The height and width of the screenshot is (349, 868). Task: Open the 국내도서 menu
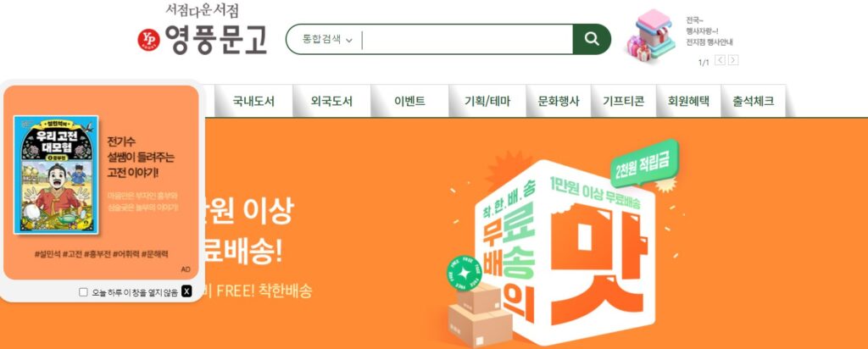pos(253,101)
